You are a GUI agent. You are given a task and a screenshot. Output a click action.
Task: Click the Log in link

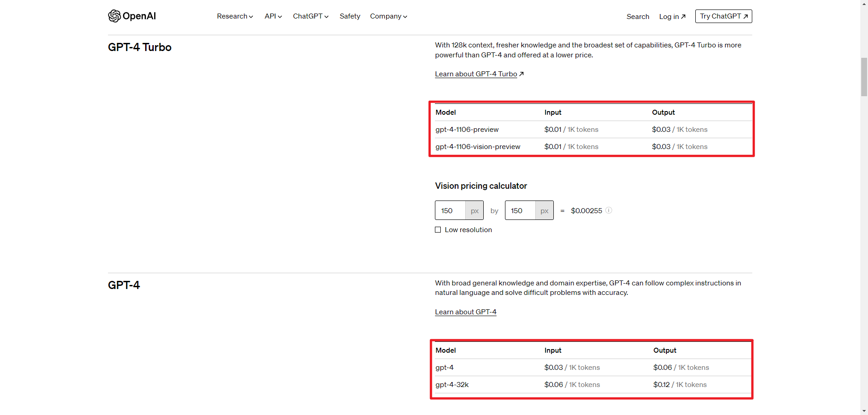tap(672, 17)
